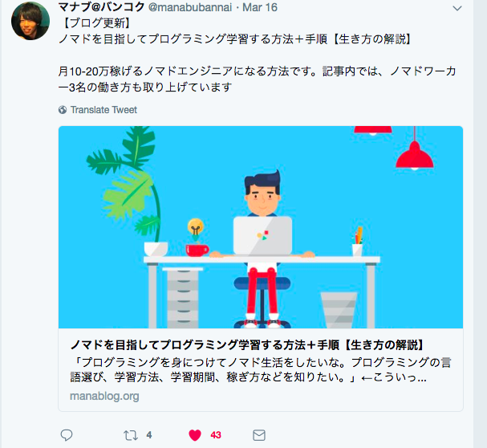This screenshot has height=448, width=487.
Task: Click the globe icon beside Translate Tweet
Action: (63, 110)
